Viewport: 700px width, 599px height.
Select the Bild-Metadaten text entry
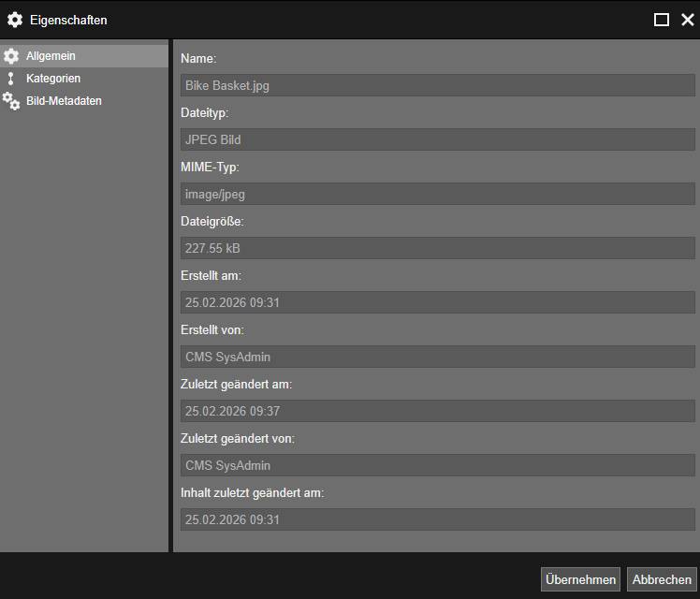[x=64, y=101]
